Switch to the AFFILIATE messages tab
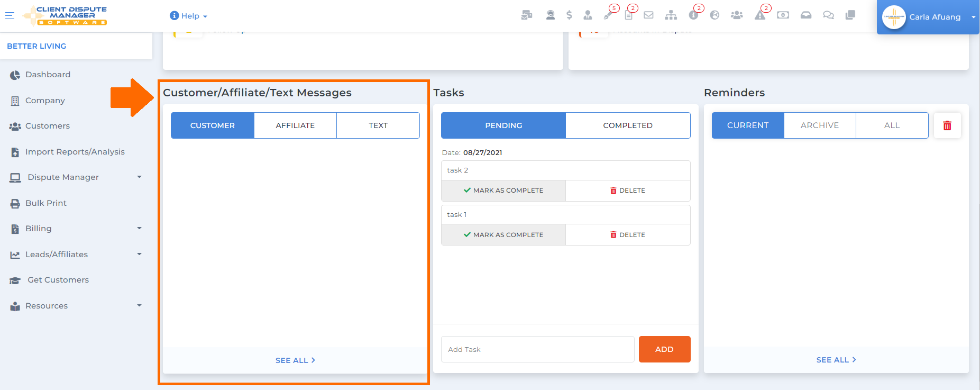This screenshot has width=980, height=390. (x=295, y=125)
